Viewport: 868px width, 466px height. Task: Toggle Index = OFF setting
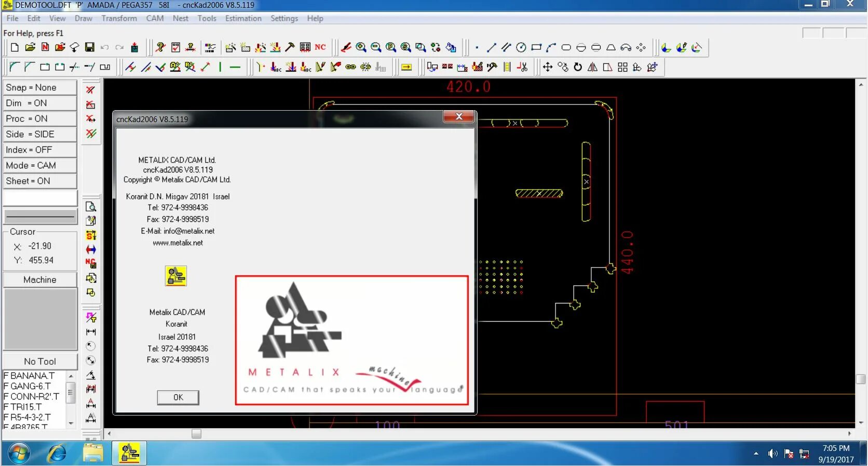40,150
